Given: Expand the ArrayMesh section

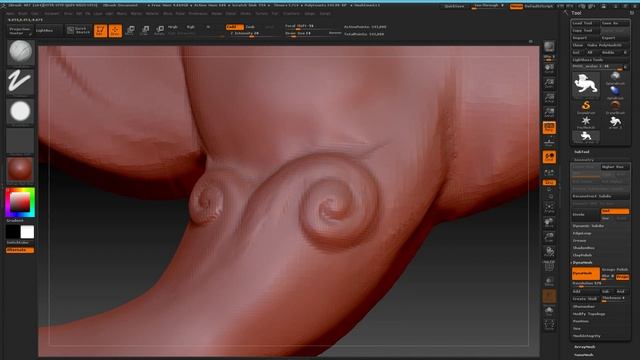Looking at the screenshot, I should coord(584,347).
